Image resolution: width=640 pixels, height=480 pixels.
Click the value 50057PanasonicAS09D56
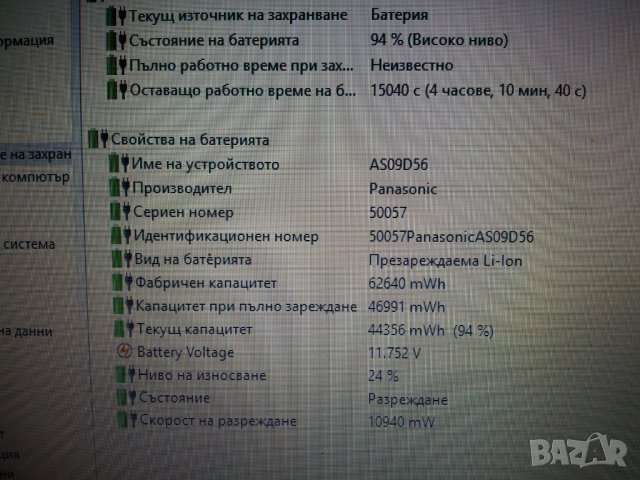(x=451, y=237)
